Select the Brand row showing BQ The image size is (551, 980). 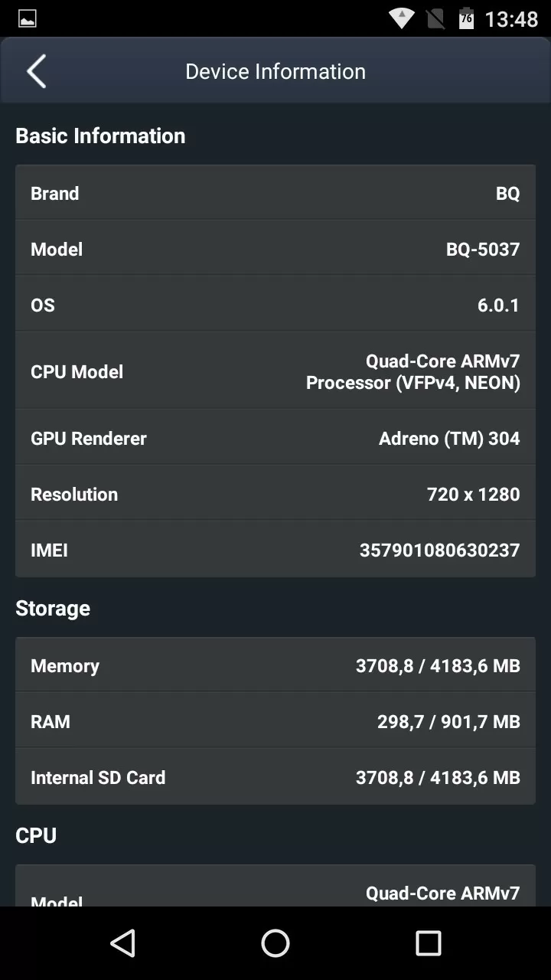coord(275,193)
